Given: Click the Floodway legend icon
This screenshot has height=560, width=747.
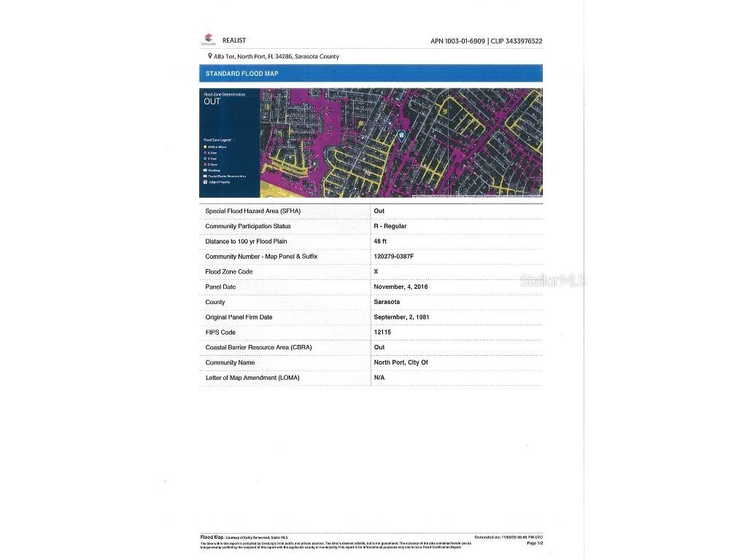Looking at the screenshot, I should tap(206, 171).
